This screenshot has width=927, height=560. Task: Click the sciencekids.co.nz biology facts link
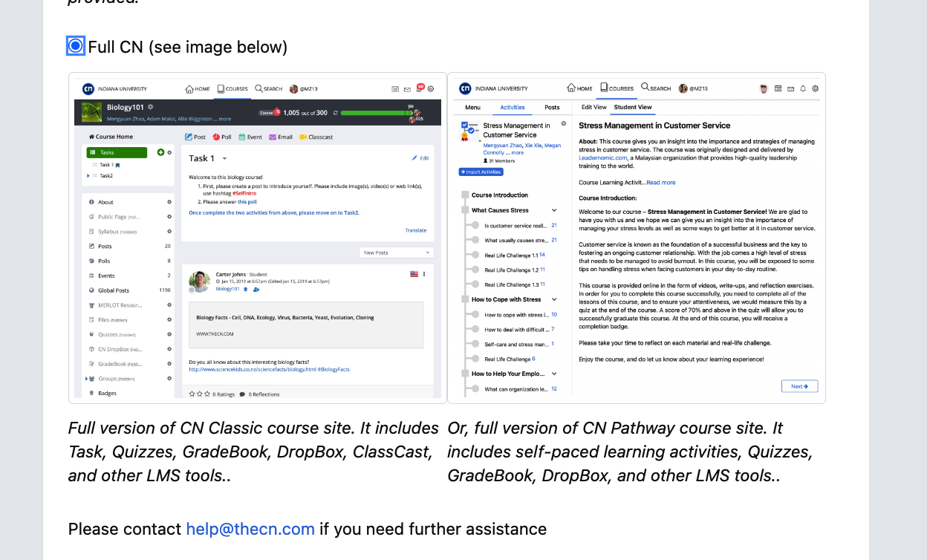pos(253,369)
